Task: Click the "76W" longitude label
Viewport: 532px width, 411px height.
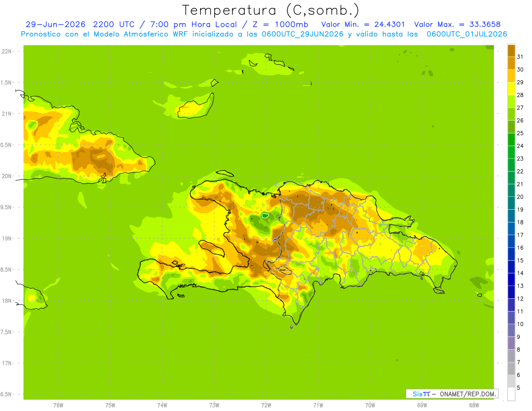Action: click(x=58, y=405)
